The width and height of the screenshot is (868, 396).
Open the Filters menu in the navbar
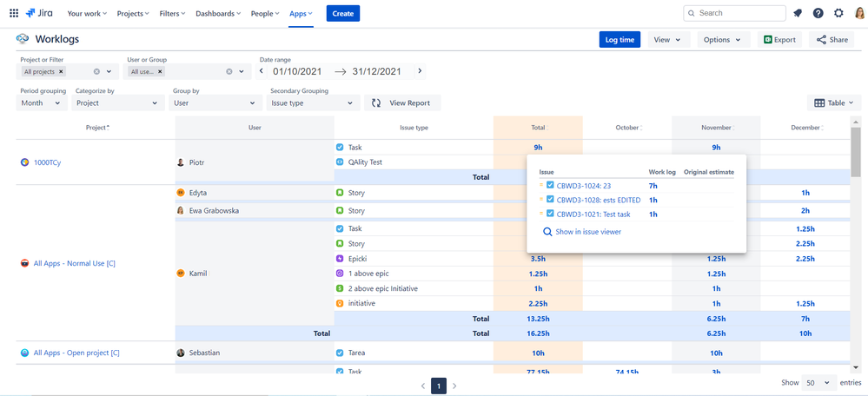pyautogui.click(x=172, y=14)
